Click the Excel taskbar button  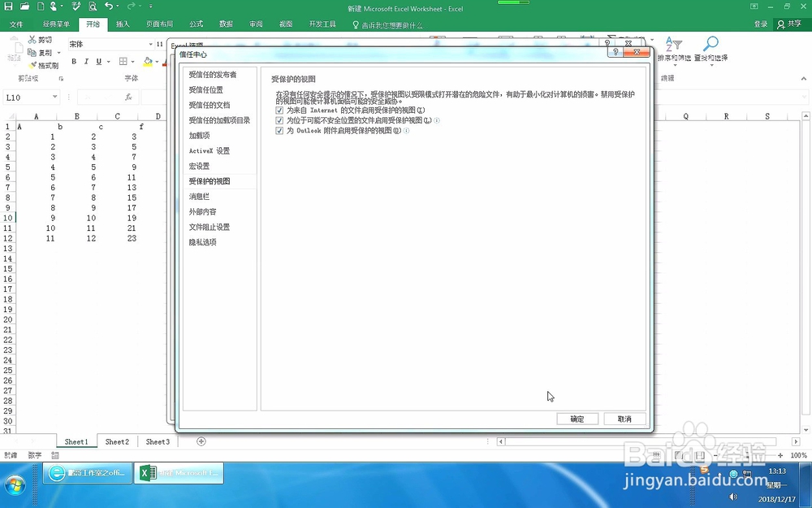pos(179,473)
